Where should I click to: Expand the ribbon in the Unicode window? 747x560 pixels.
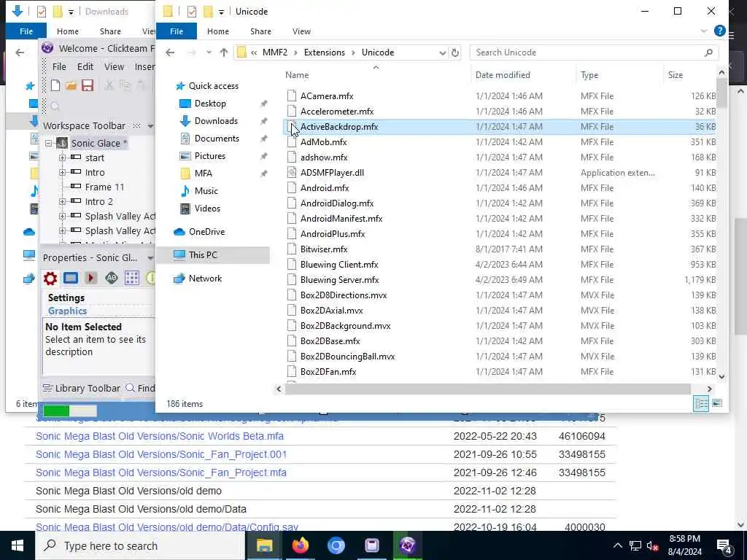(704, 31)
